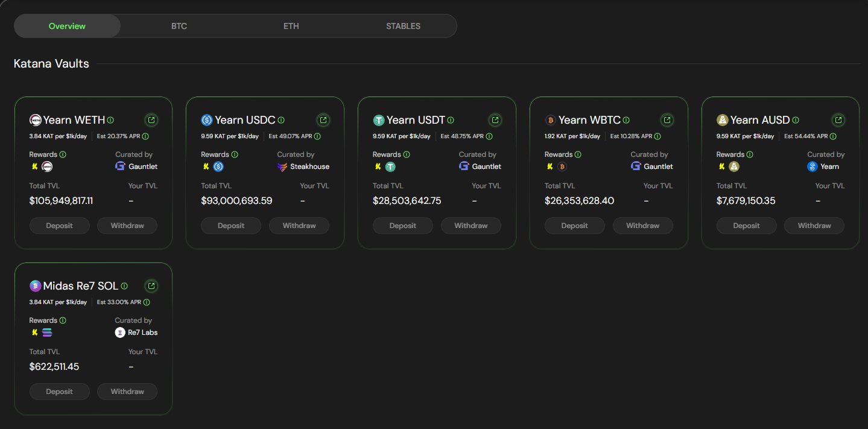Viewport: 868px width, 429px height.
Task: Withdraw from the Yearn WBTC vault
Action: (x=643, y=226)
